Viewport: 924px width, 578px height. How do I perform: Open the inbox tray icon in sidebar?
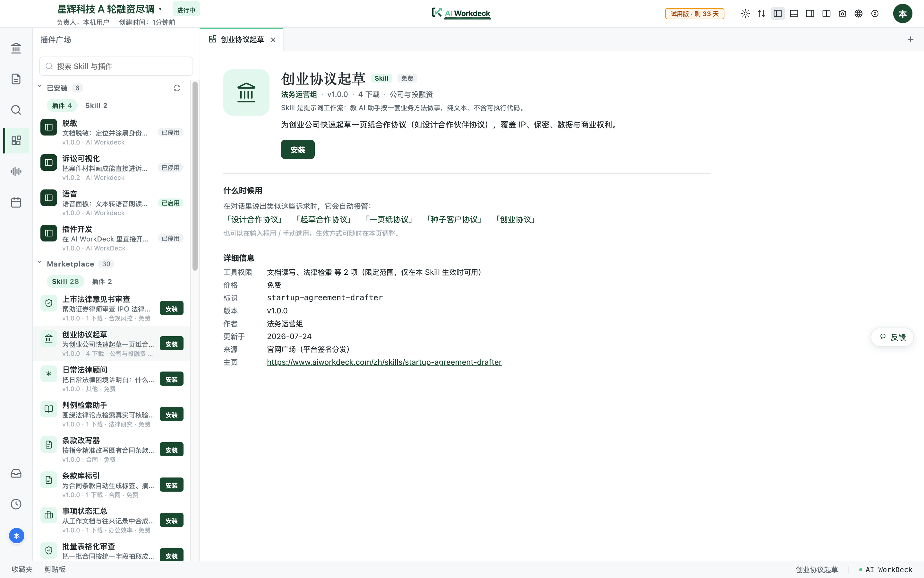pos(16,473)
